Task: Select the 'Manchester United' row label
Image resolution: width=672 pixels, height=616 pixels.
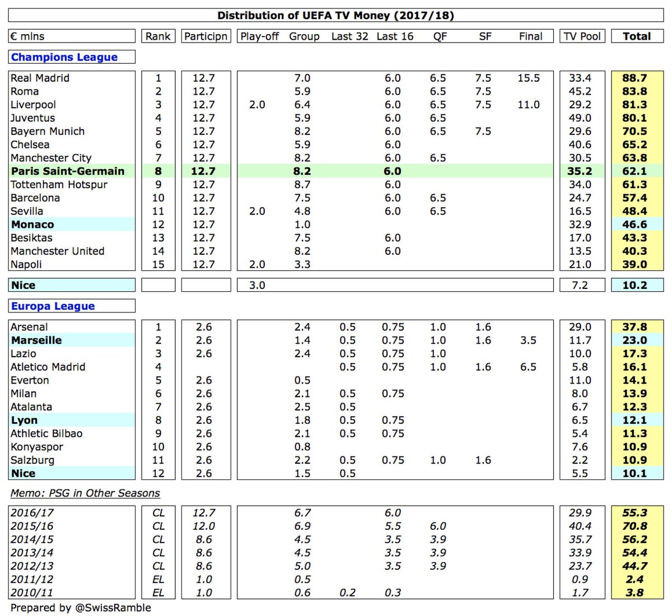Action: point(57,251)
